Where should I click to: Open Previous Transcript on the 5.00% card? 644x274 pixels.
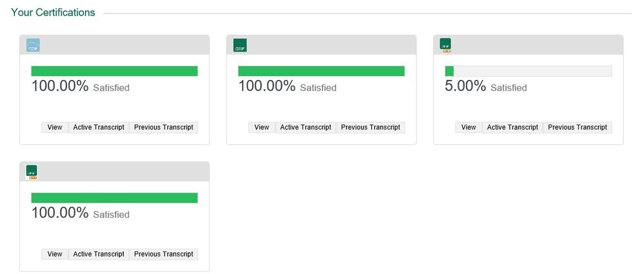578,128
